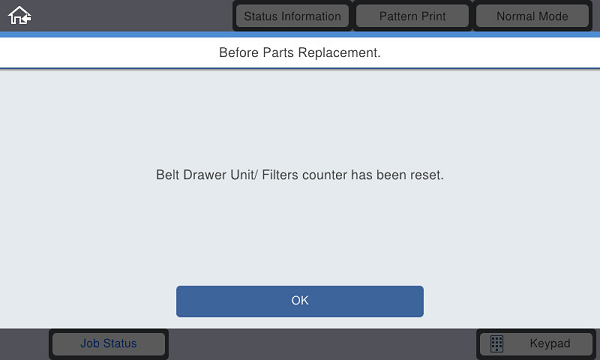Return home using top-left icon
600x360 pixels.
pyautogui.click(x=20, y=16)
